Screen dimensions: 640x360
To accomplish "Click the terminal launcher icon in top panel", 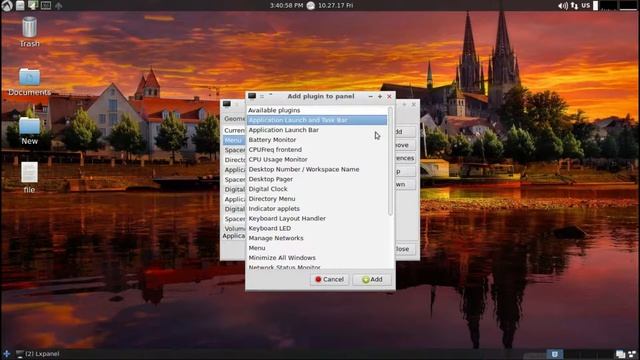I will [x=46, y=6].
